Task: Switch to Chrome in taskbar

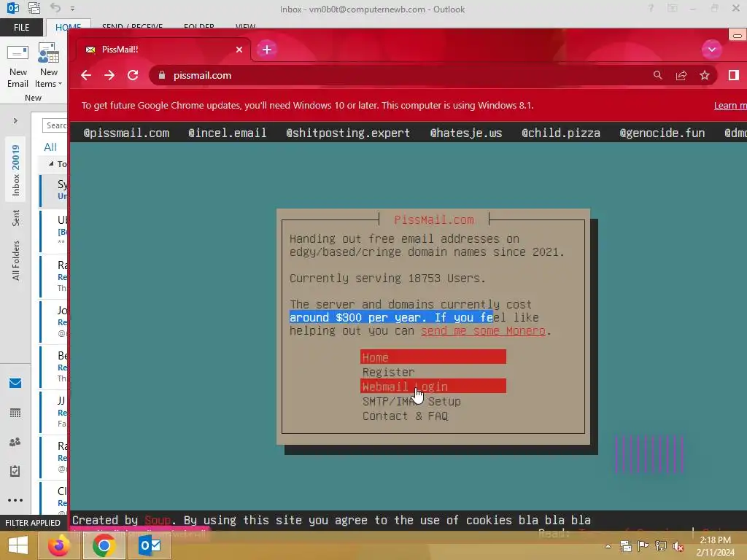Action: tap(104, 545)
